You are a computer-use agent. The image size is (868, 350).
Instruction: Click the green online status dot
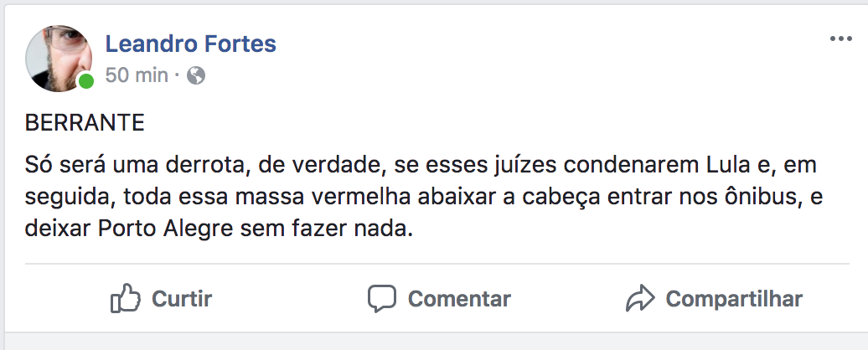tap(85, 82)
